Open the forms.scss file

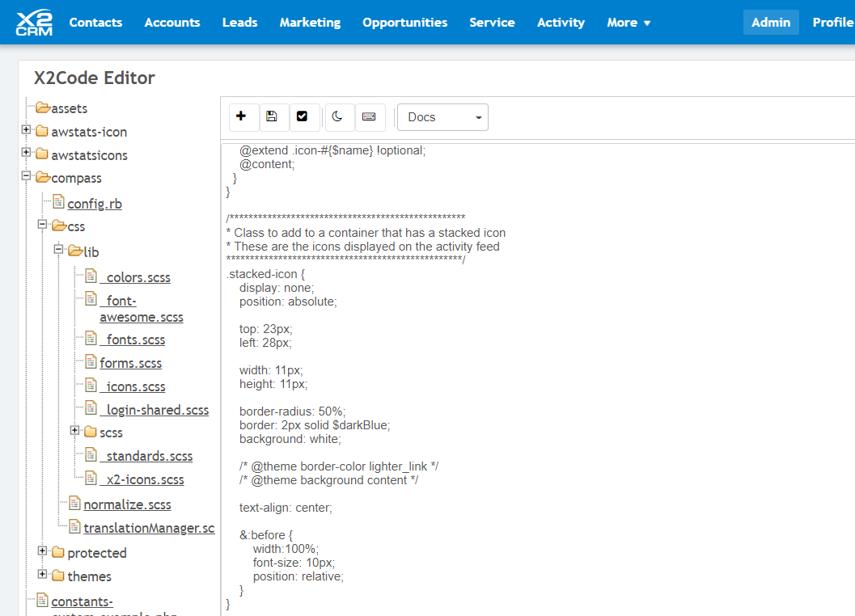131,363
